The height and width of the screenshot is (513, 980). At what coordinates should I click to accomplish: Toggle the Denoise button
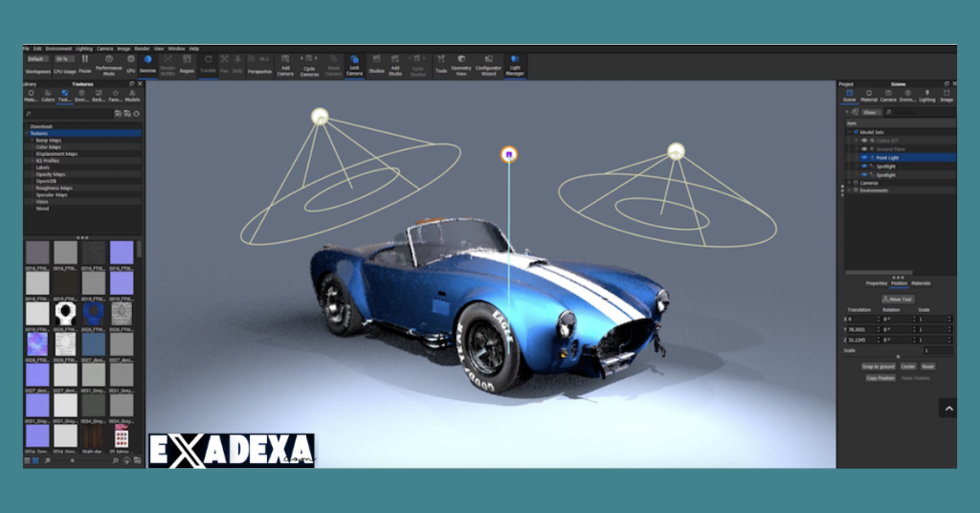click(147, 64)
